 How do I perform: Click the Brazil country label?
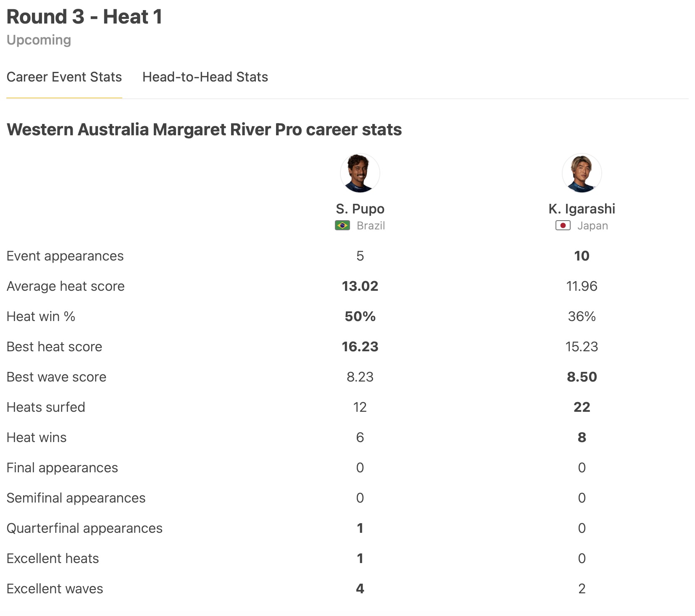[x=371, y=226]
